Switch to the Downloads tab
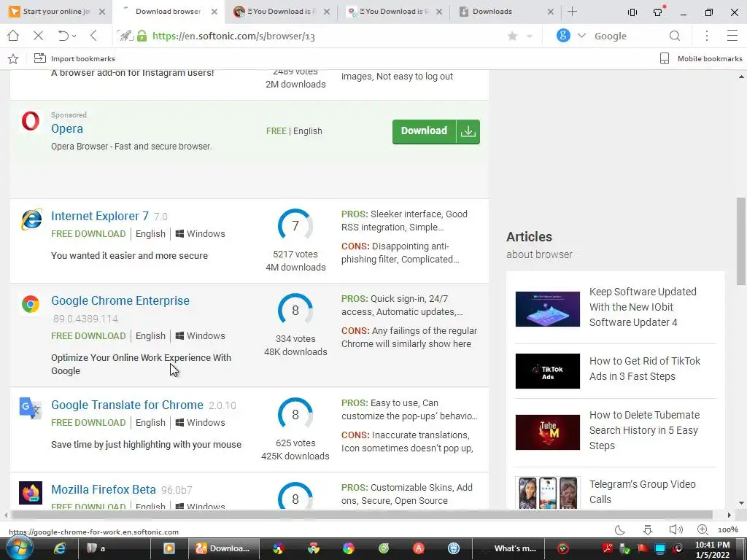Screen dimensions: 747x560 [x=505, y=12]
